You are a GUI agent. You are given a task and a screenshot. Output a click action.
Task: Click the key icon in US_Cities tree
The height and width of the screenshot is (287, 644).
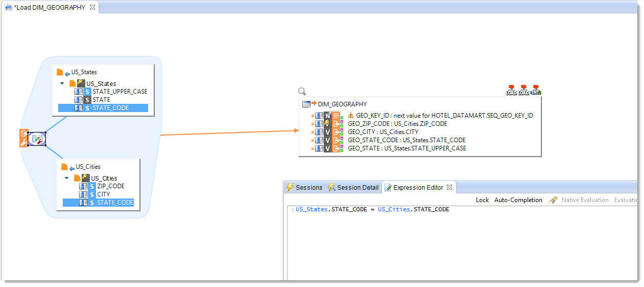tap(85, 178)
